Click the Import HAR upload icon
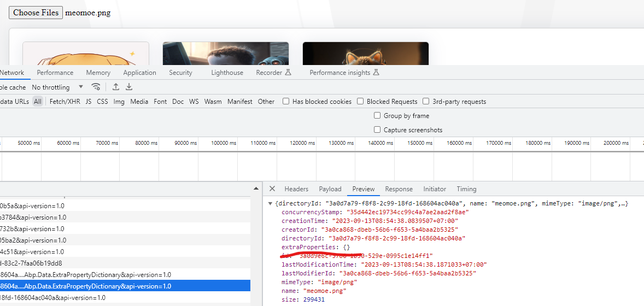Image resolution: width=644 pixels, height=306 pixels. click(116, 87)
